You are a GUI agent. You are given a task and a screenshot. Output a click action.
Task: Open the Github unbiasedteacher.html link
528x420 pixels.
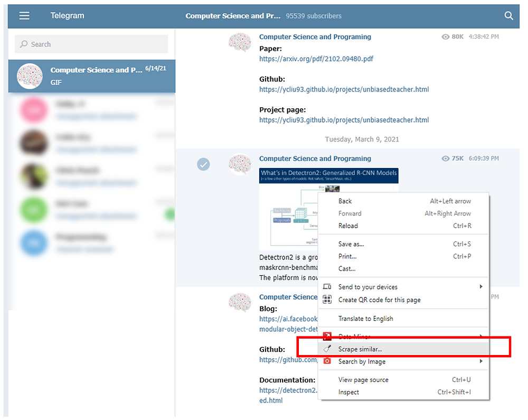click(x=344, y=90)
